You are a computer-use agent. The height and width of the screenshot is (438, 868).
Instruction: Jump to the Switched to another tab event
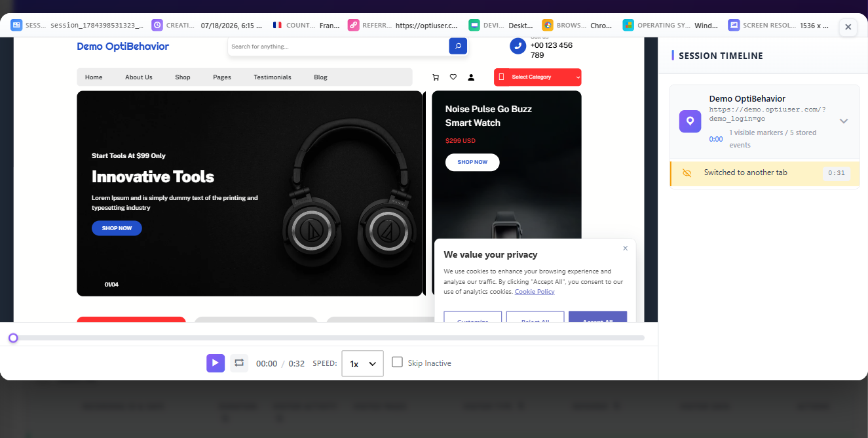(764, 173)
